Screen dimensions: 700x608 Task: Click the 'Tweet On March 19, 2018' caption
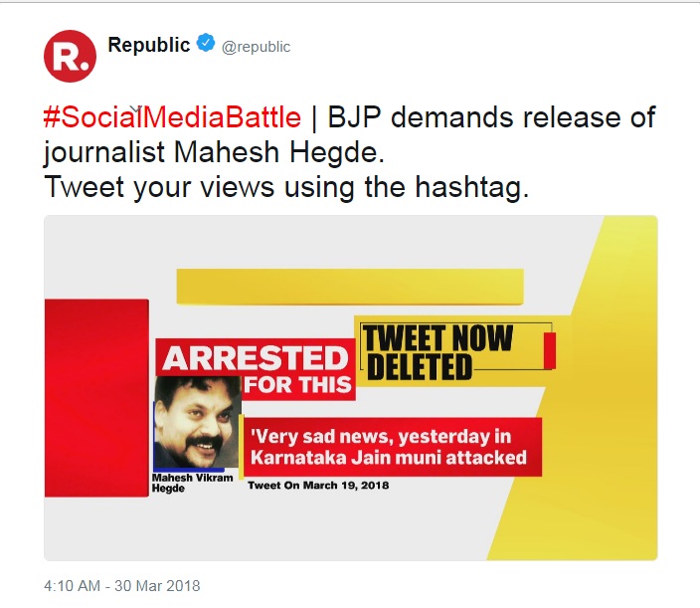pos(318,486)
